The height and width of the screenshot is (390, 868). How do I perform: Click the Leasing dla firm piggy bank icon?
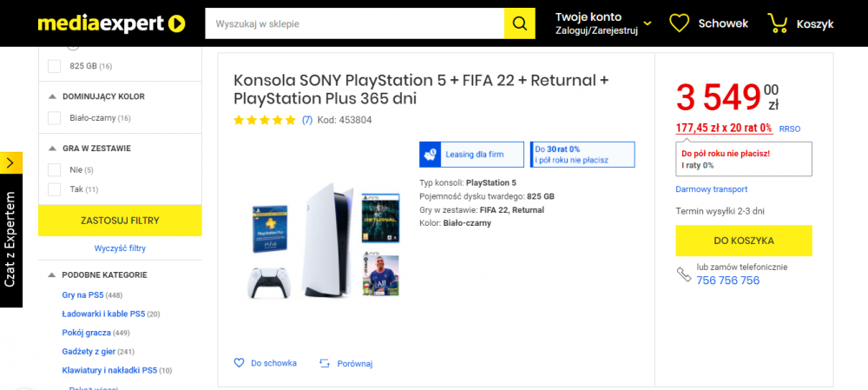point(431,155)
